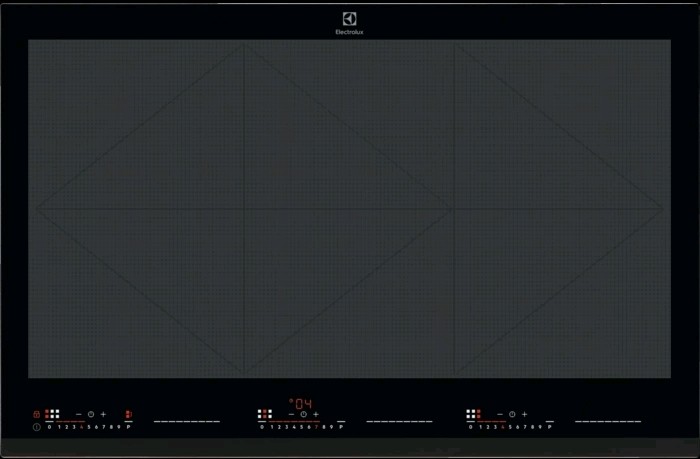This screenshot has width=700, height=459.
Task: Set right zone heat level to 7
Action: pos(525,427)
